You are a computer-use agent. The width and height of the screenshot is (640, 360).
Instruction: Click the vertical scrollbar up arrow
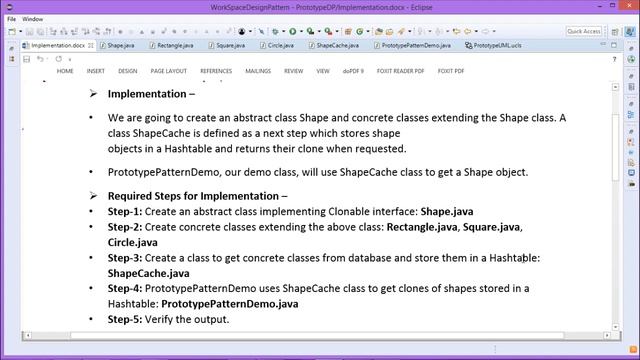click(x=616, y=87)
